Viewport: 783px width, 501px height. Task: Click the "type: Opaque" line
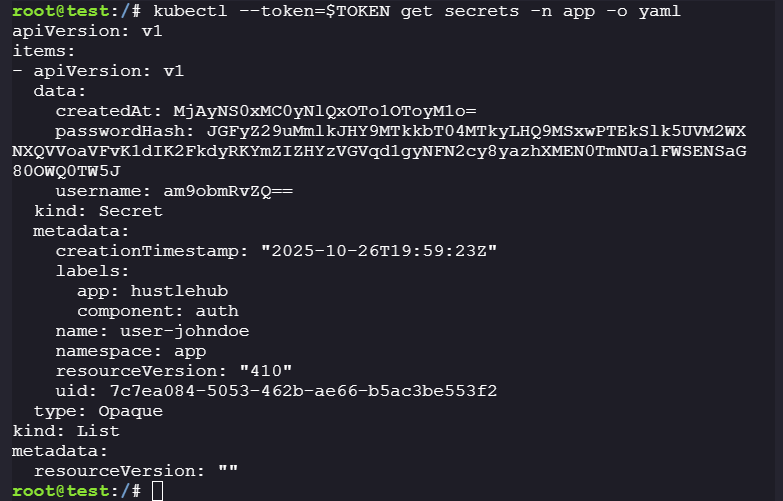pos(98,410)
